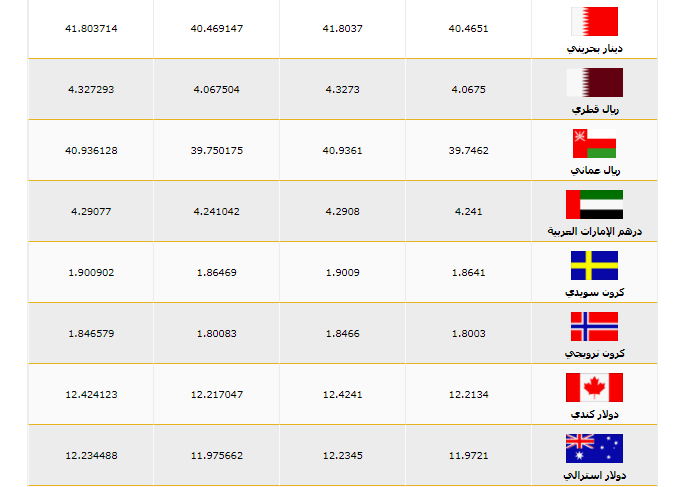Screen dimensions: 683x487
Task: Click the United Arab Emirates flag icon
Action: click(594, 204)
